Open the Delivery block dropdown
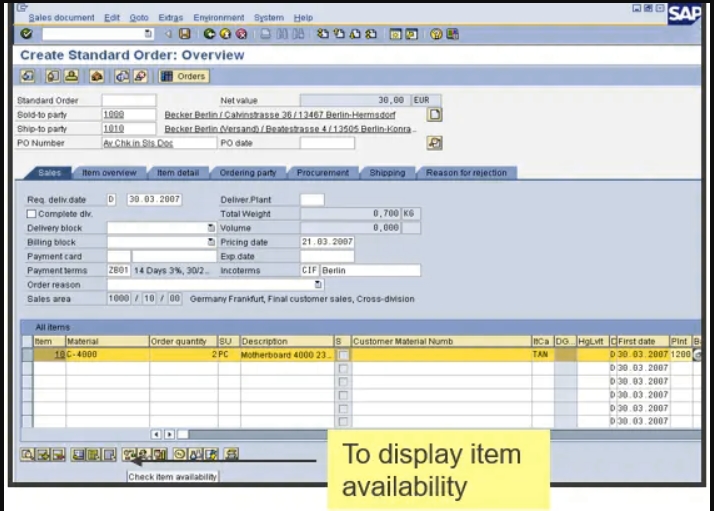This screenshot has width=714, height=511. click(211, 228)
